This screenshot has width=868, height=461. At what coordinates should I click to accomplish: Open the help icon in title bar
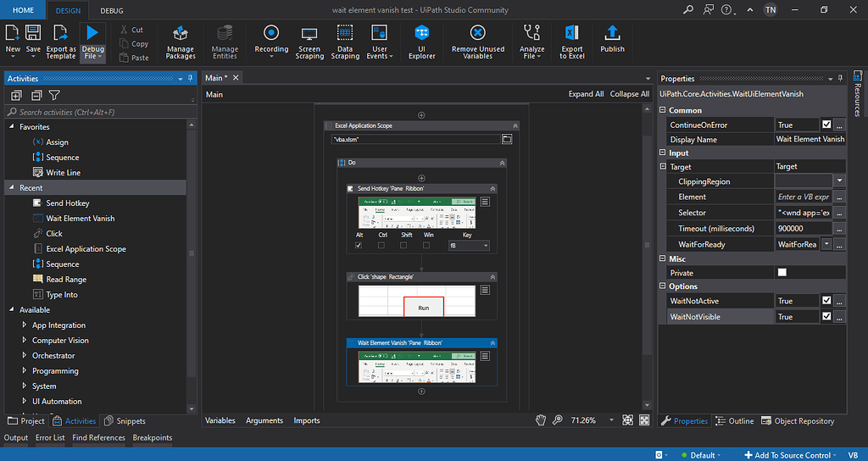coord(726,10)
